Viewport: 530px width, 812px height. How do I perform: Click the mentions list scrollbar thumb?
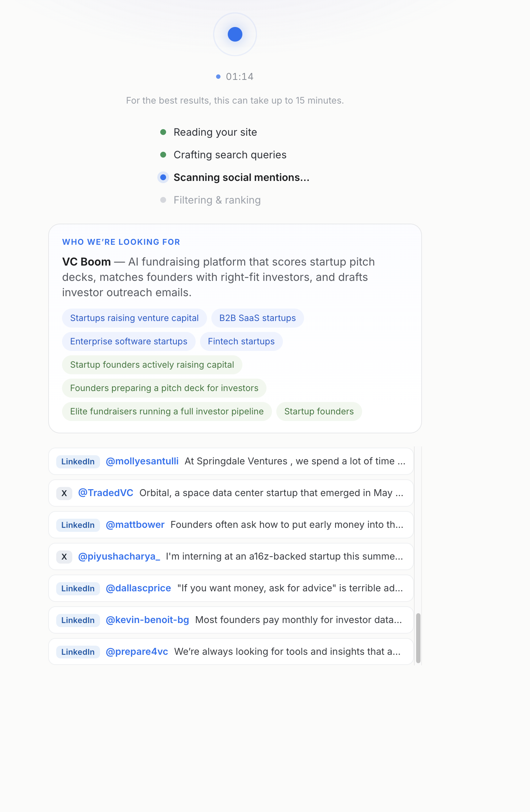(x=418, y=638)
